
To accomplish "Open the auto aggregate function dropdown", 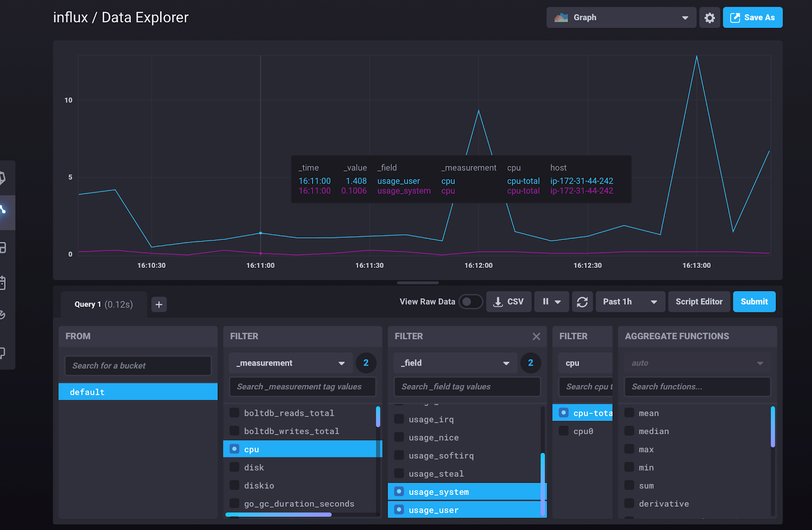I will tap(697, 363).
